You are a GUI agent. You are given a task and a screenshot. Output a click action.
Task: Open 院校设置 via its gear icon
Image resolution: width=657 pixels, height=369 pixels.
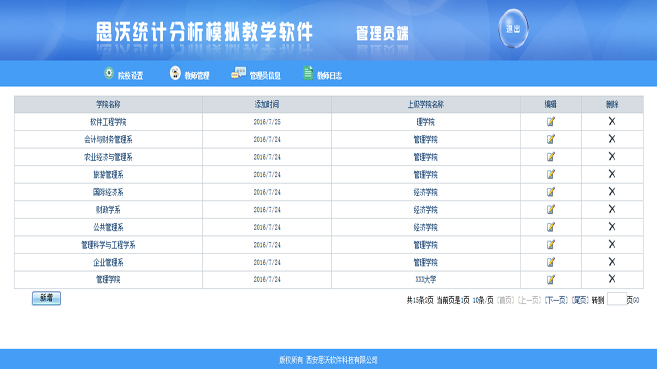coord(109,73)
